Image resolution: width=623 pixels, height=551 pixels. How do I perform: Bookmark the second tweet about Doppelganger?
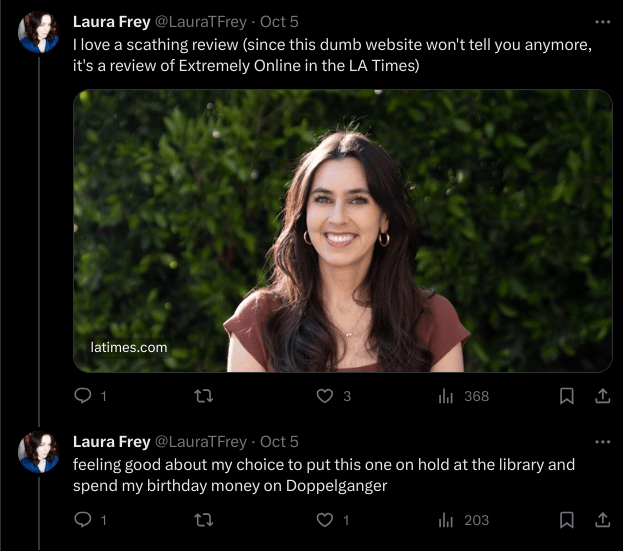567,520
